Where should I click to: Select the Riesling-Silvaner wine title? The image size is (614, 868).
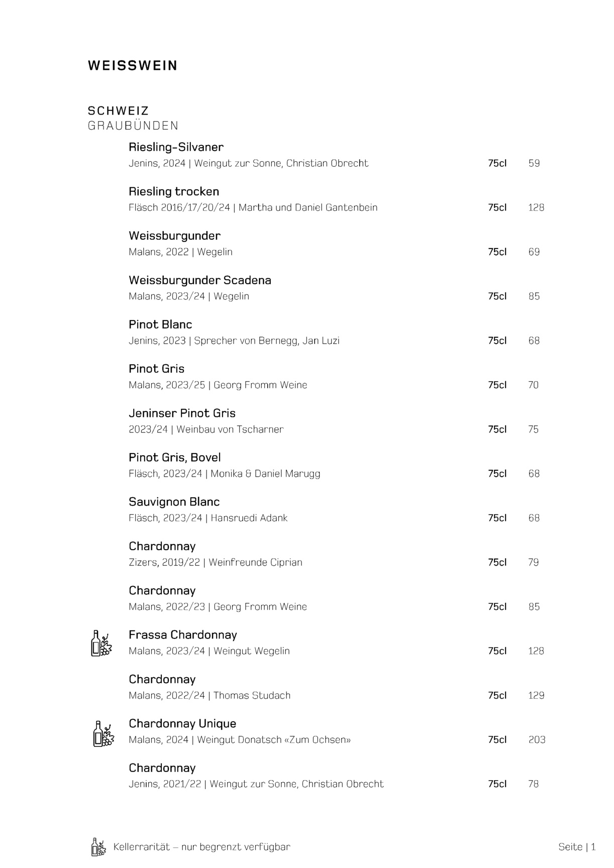(x=176, y=147)
